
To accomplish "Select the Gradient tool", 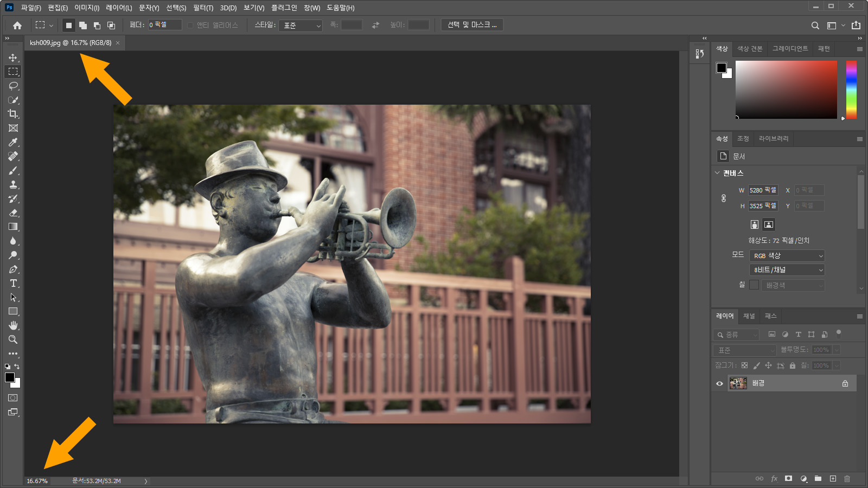I will [x=13, y=227].
